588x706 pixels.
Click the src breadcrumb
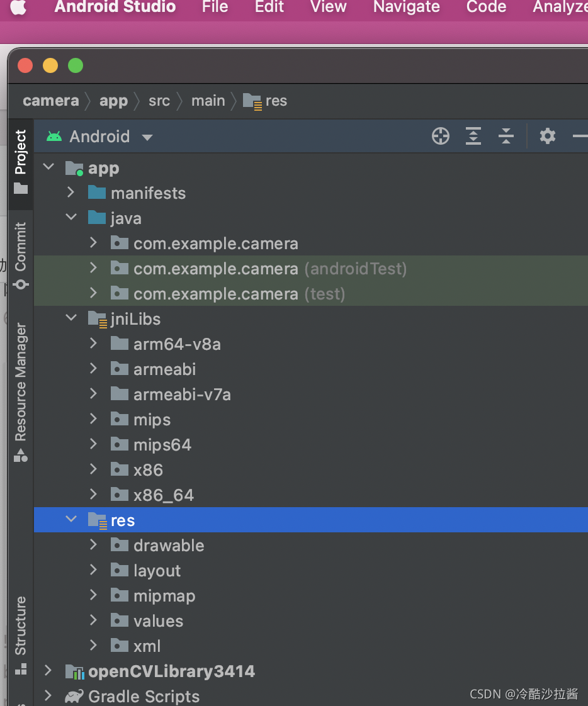159,101
